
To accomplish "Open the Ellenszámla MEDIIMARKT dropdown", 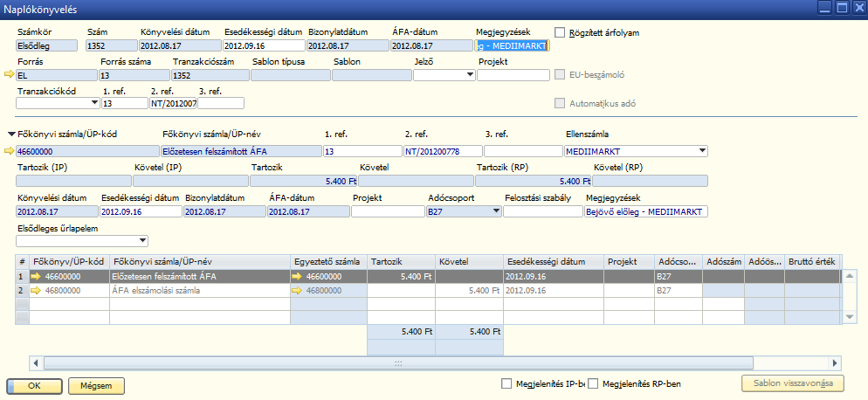I will (x=702, y=151).
